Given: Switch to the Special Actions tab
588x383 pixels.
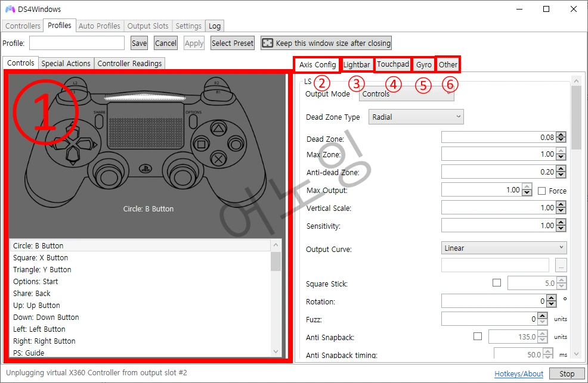Looking at the screenshot, I should pyautogui.click(x=66, y=63).
